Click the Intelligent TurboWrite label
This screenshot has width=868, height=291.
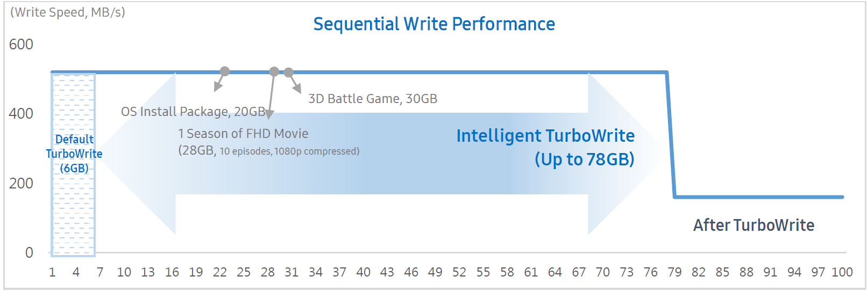click(x=545, y=136)
